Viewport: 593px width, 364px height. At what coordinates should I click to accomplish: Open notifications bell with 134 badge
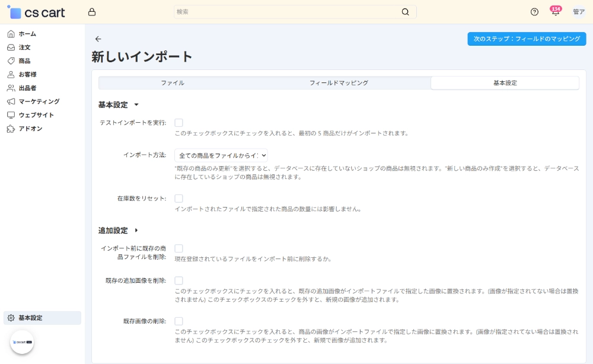point(556,12)
